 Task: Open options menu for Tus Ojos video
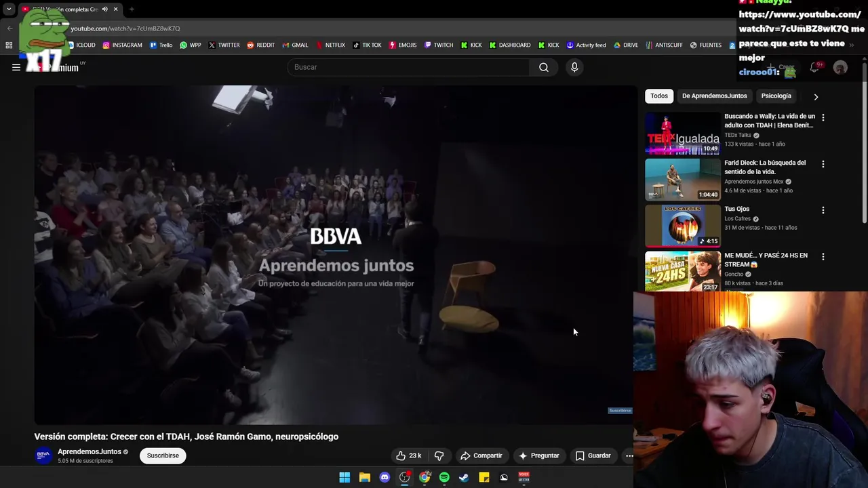click(823, 210)
